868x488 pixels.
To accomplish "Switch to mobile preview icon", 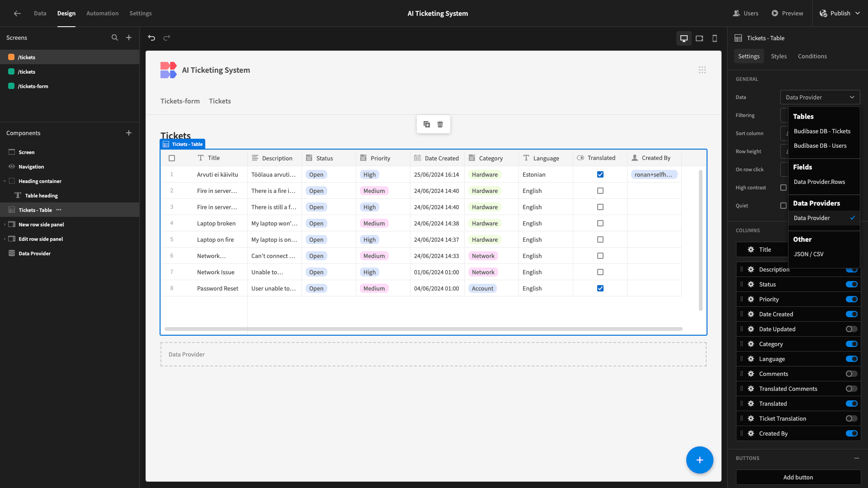I will (x=715, y=38).
